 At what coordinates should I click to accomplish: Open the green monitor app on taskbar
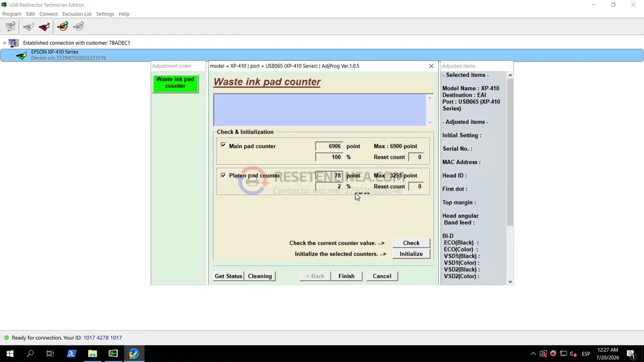point(113,354)
